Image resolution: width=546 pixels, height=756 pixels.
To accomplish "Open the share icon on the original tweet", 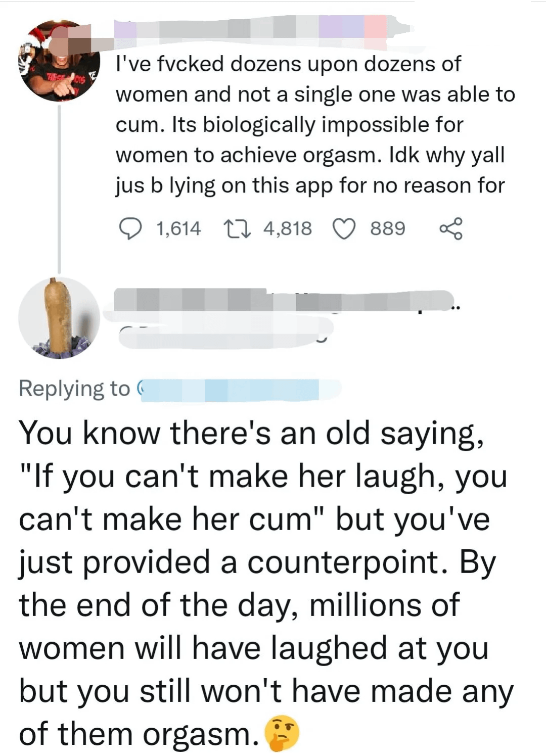I will [x=450, y=228].
